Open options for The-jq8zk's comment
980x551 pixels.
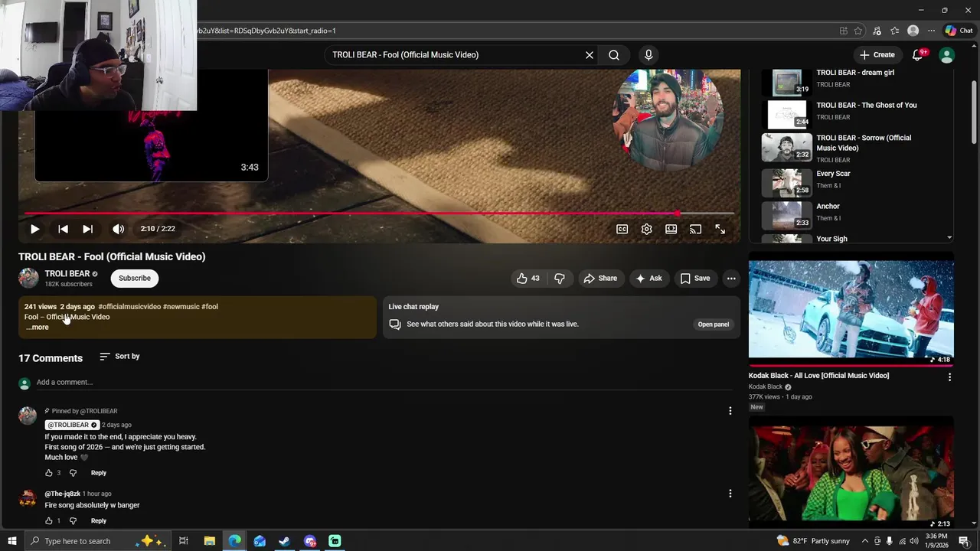tap(730, 494)
